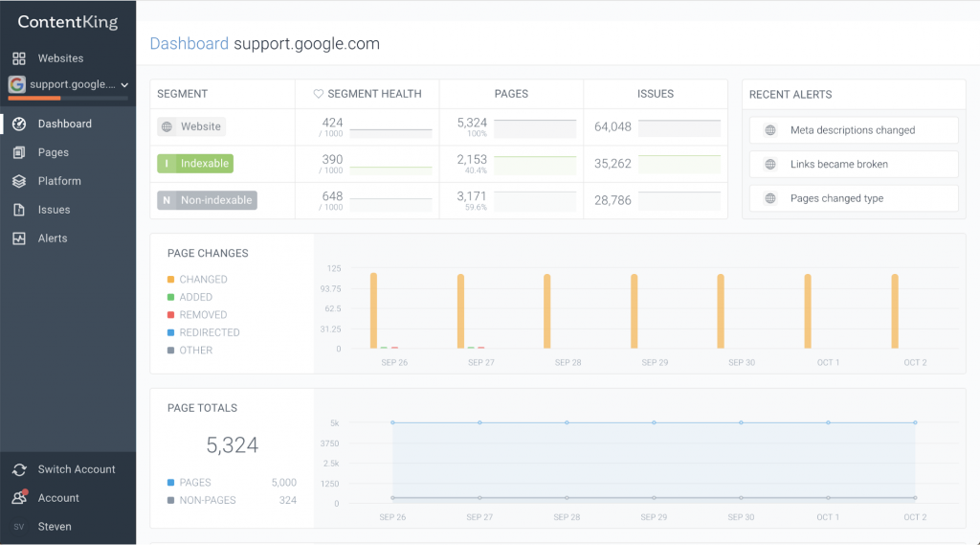Toggle the REDIRECTED legend blue swatch
Viewport: 980px width, 545px height.
(170, 332)
